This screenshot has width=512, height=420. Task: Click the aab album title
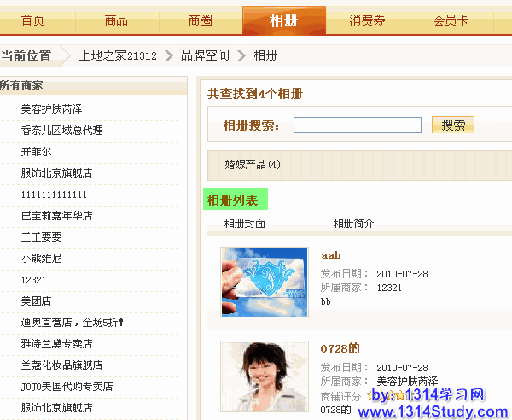point(330,254)
